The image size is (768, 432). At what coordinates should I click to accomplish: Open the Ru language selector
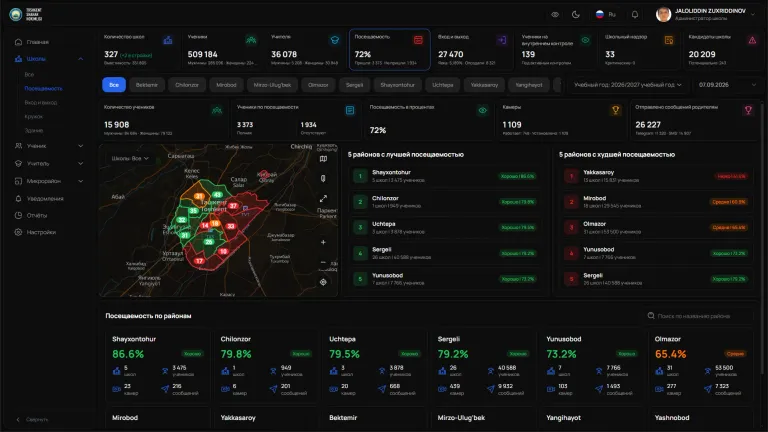[x=605, y=15]
